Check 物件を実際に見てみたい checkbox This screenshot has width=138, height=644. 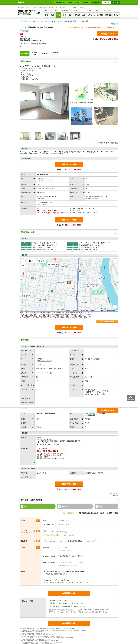point(50,601)
